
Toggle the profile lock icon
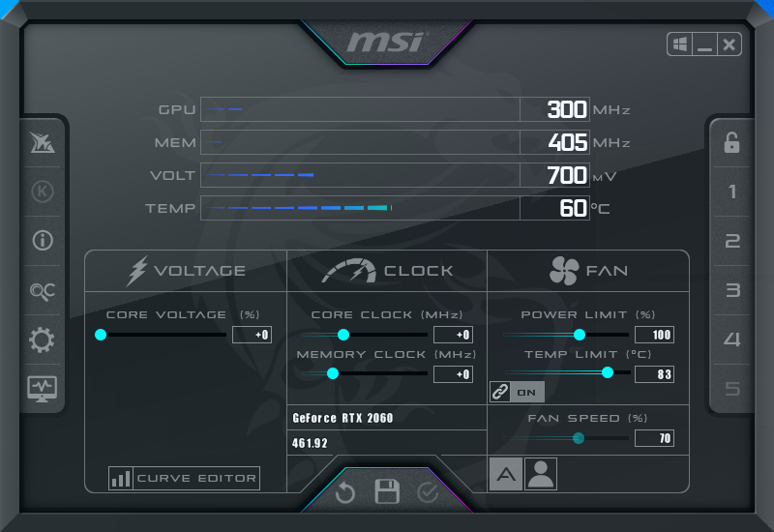point(731,142)
